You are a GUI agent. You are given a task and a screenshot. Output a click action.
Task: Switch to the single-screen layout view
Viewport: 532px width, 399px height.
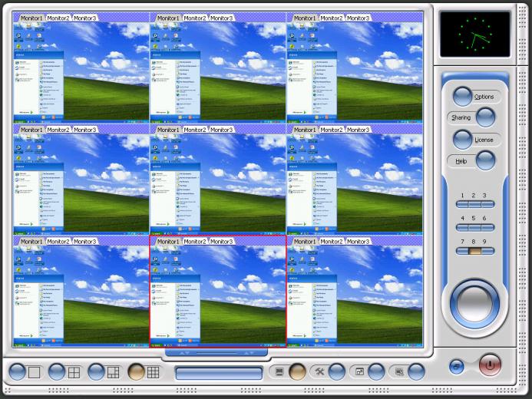18,372
